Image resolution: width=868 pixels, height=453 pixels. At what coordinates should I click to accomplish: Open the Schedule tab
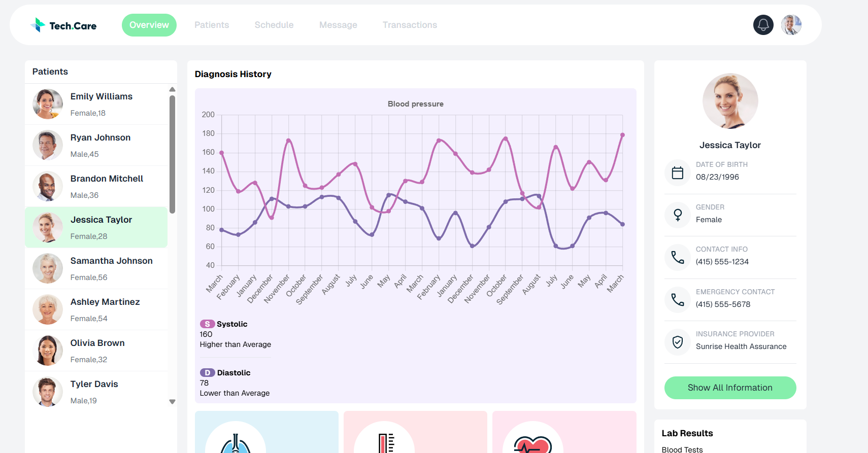point(274,25)
